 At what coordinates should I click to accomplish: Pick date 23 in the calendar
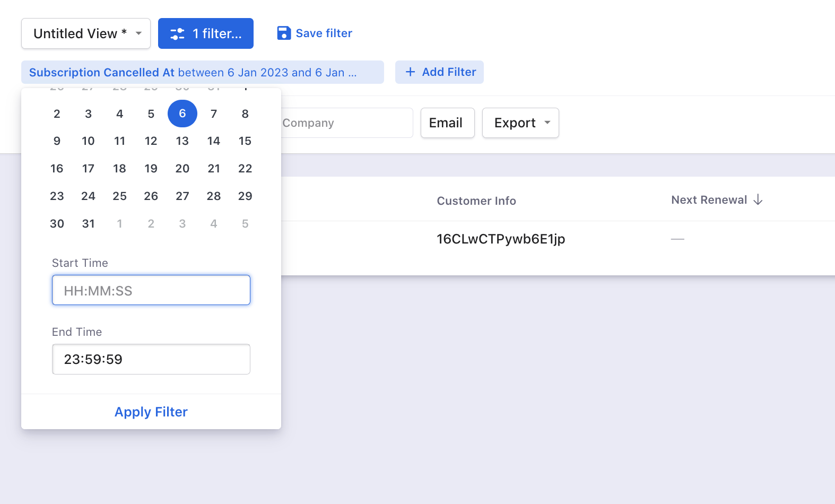(x=57, y=196)
